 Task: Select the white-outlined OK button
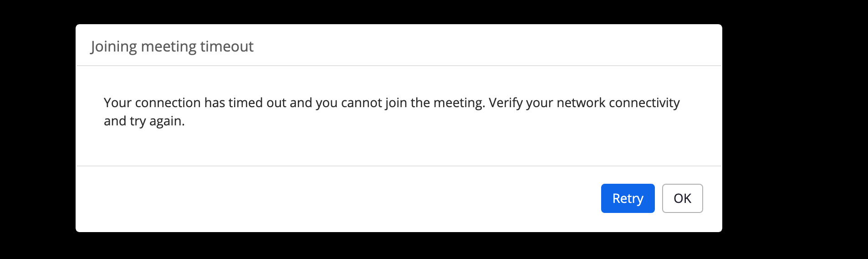(682, 198)
